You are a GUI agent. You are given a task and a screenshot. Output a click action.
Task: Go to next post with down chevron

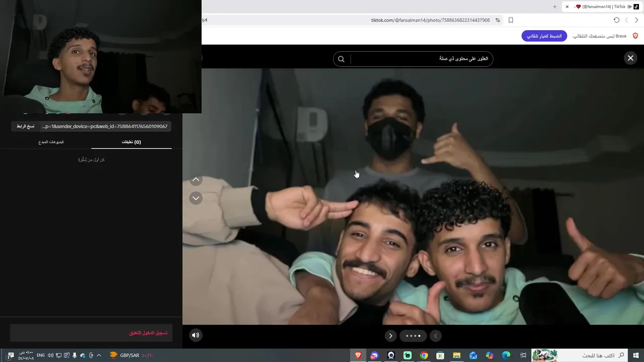coord(196,198)
